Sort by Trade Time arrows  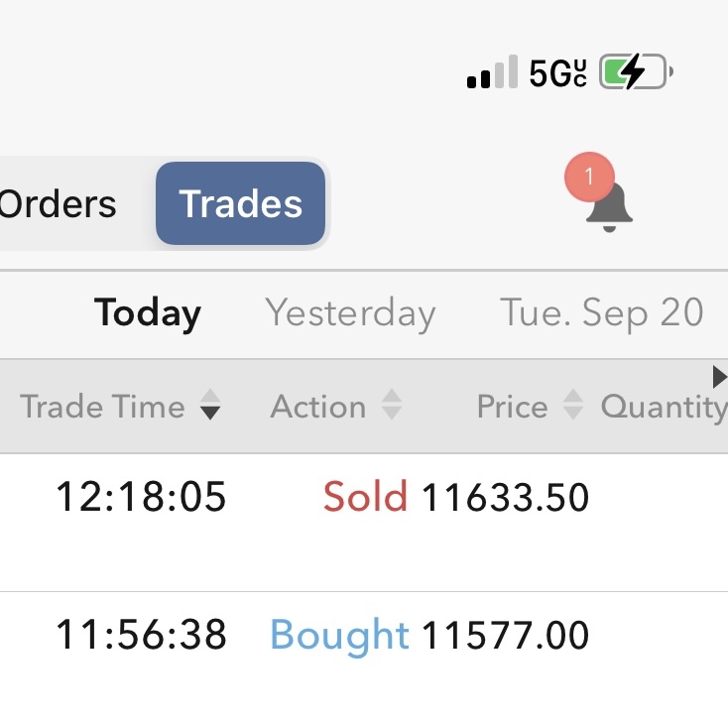[209, 407]
